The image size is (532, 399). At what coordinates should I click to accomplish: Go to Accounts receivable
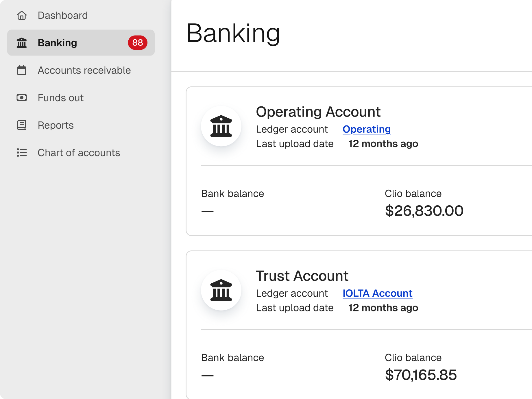click(x=81, y=70)
